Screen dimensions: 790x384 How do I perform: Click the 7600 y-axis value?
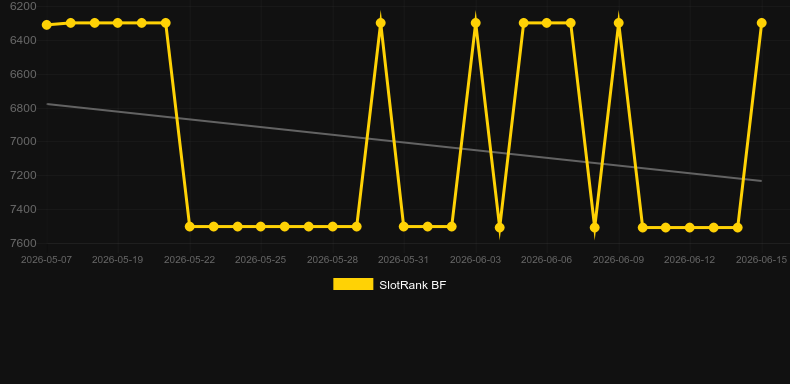(x=23, y=243)
